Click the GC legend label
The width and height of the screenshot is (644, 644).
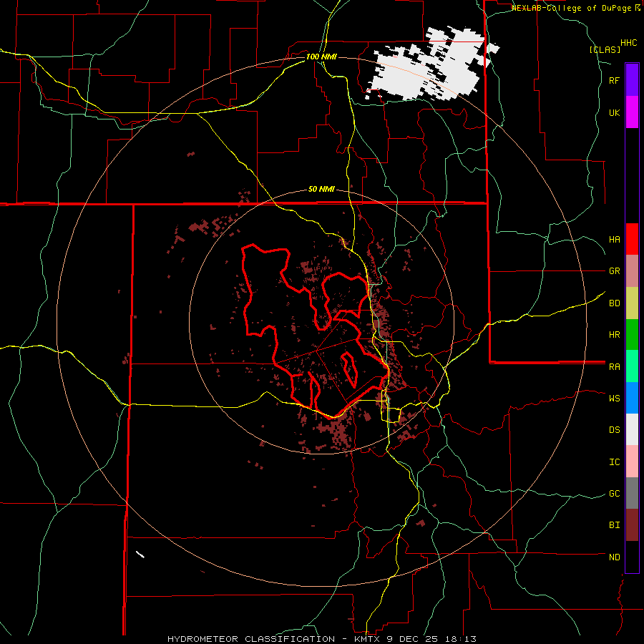614,493
